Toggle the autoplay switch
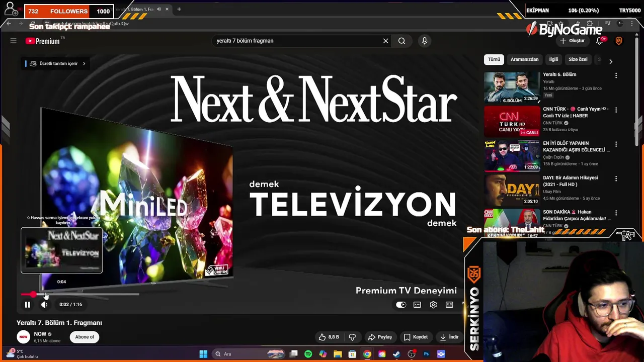 (x=401, y=305)
